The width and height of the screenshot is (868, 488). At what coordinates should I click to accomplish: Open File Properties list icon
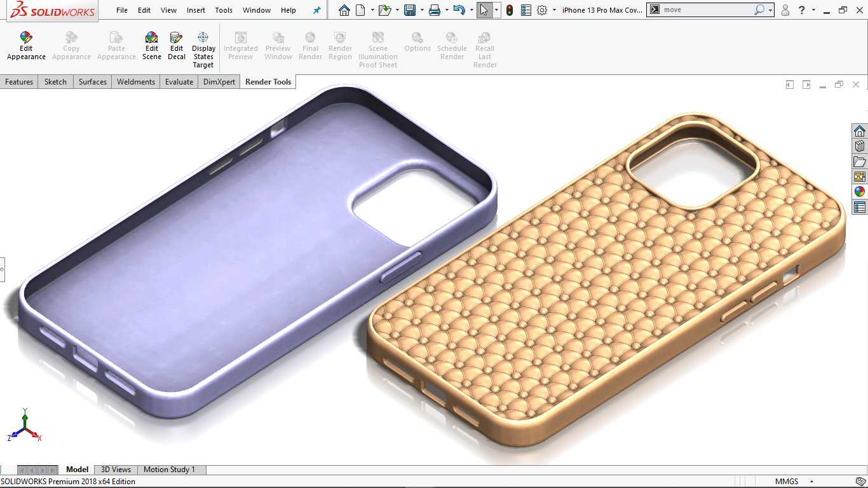point(526,10)
